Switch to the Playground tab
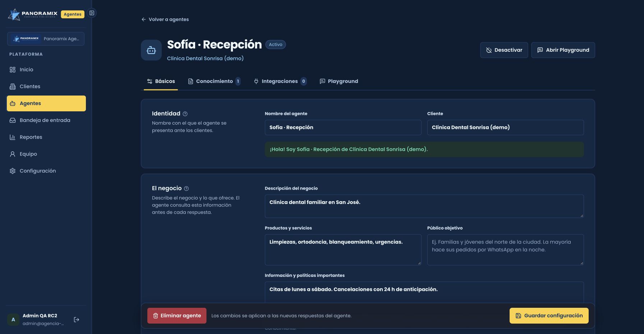644x334 pixels. click(x=339, y=81)
